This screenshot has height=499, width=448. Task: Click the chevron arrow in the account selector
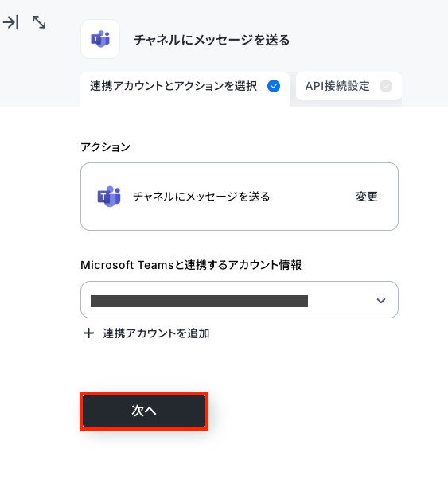[x=381, y=300]
